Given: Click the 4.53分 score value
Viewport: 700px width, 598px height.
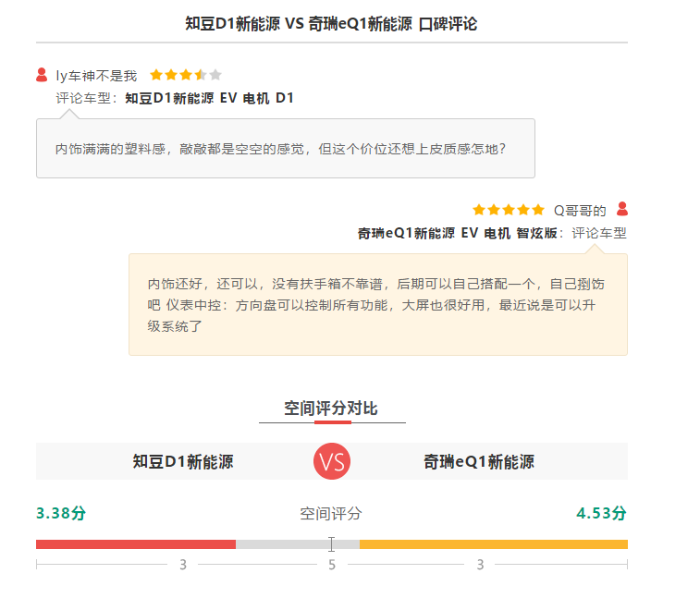Looking at the screenshot, I should tap(601, 513).
